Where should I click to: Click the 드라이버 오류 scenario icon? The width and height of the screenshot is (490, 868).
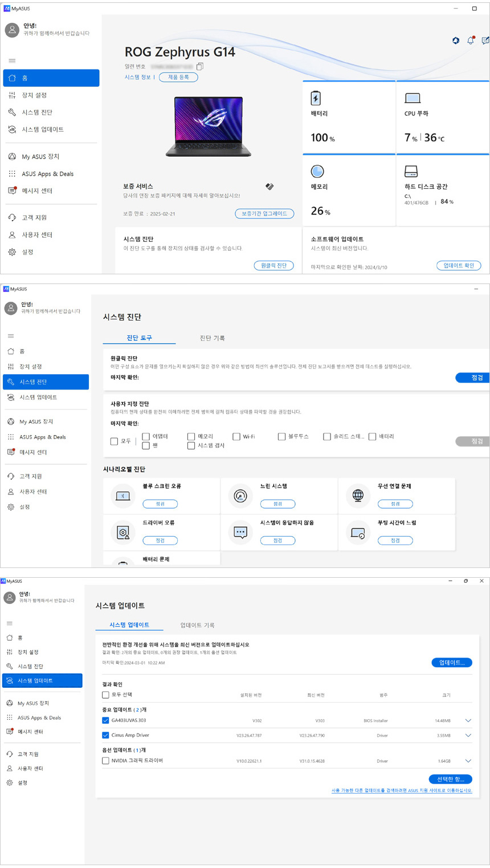122,533
